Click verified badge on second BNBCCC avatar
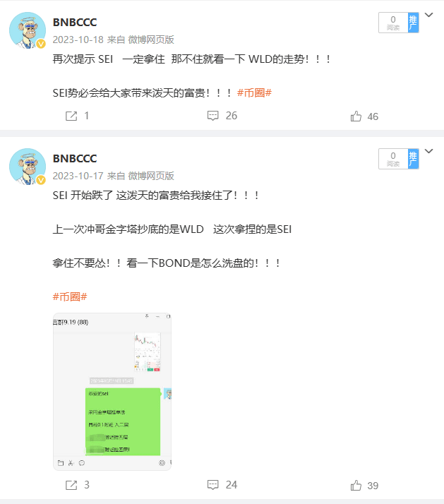 [41, 180]
